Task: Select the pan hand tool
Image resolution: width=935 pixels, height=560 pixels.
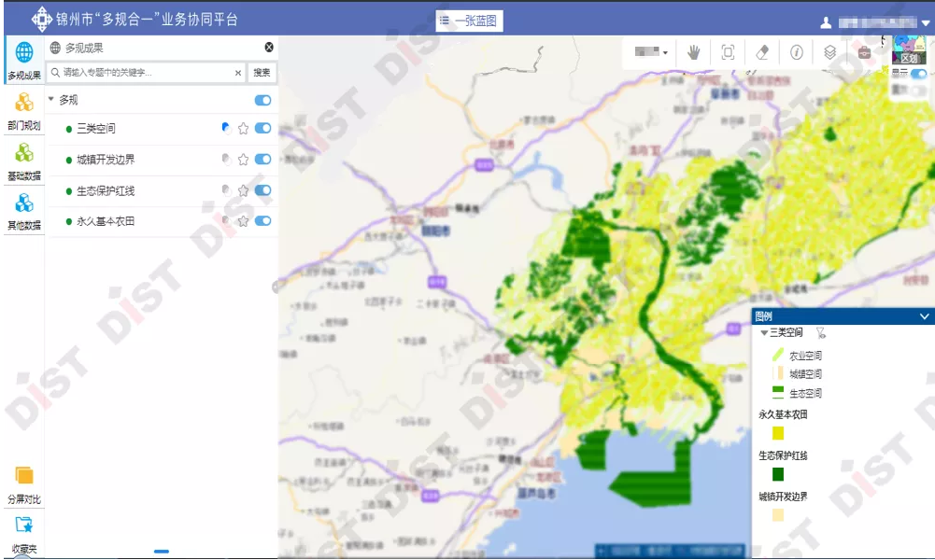Action: point(693,53)
